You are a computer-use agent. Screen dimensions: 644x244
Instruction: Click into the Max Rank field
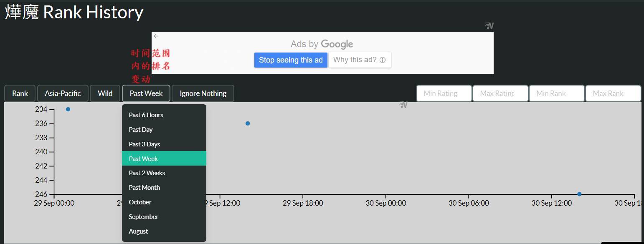coord(613,93)
